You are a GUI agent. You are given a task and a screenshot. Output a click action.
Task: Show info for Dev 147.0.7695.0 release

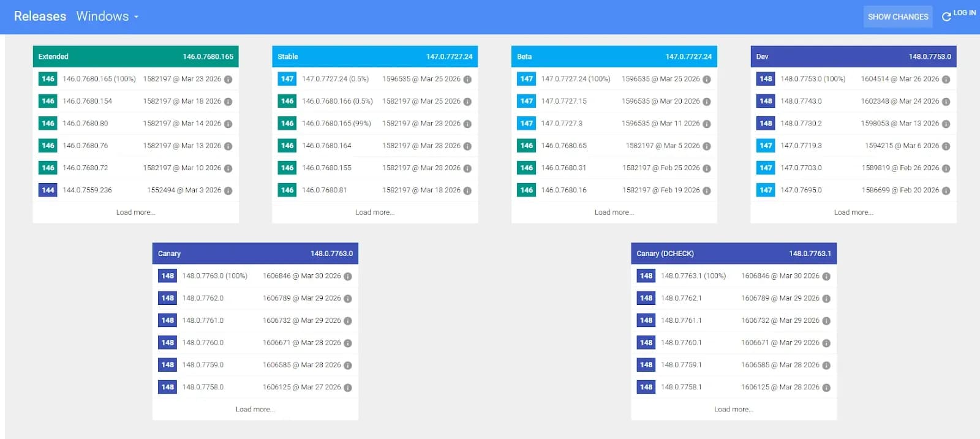pos(946,190)
